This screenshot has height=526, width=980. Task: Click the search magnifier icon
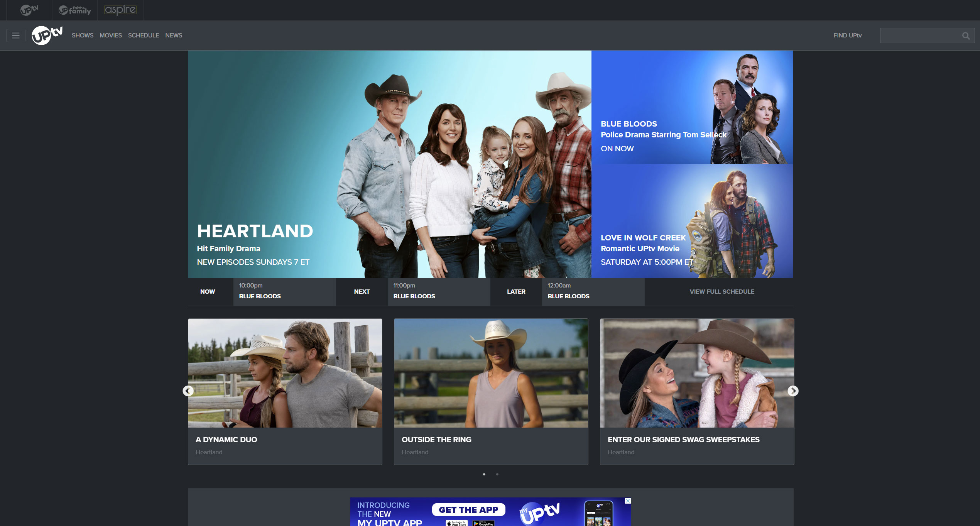pos(966,36)
